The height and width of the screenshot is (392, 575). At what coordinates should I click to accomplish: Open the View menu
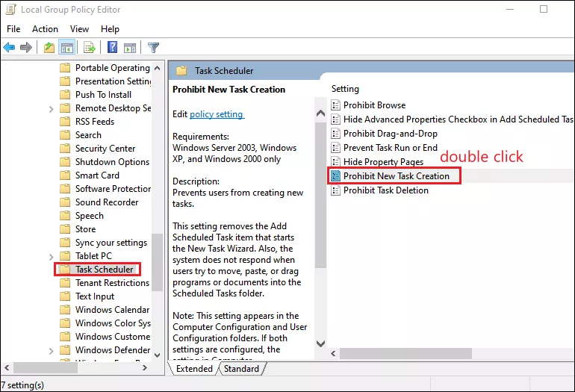79,29
